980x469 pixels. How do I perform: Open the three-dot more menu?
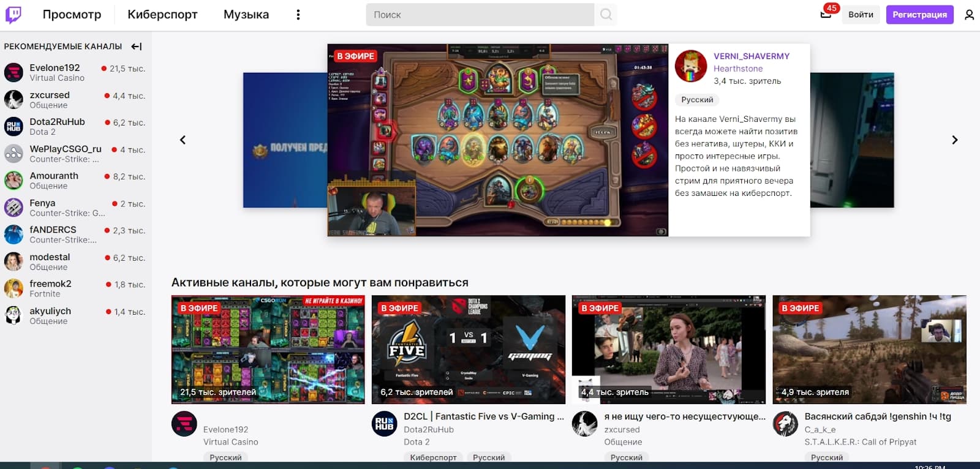click(x=298, y=15)
